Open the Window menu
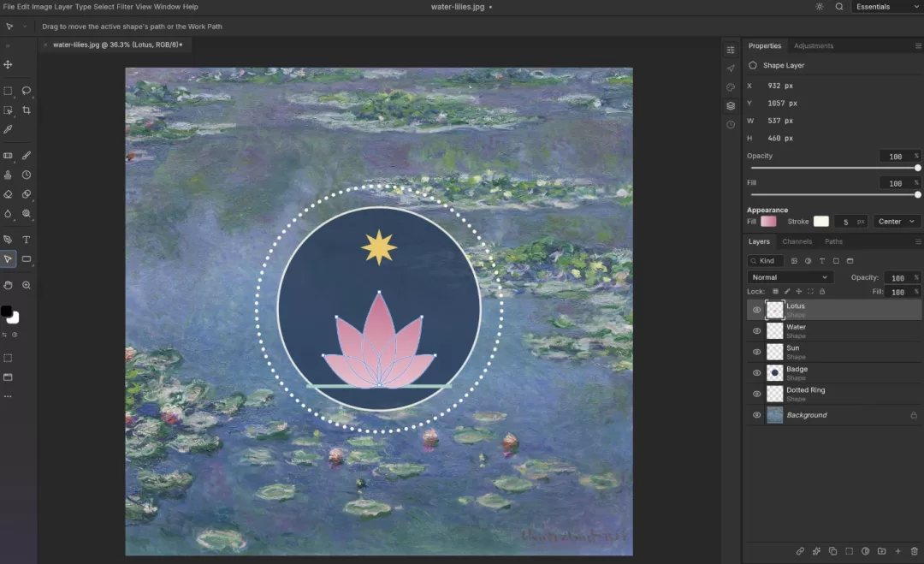 [x=167, y=7]
